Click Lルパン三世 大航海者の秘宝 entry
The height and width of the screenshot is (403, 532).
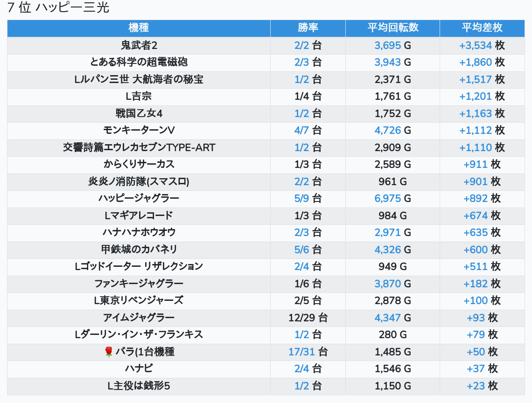point(139,79)
